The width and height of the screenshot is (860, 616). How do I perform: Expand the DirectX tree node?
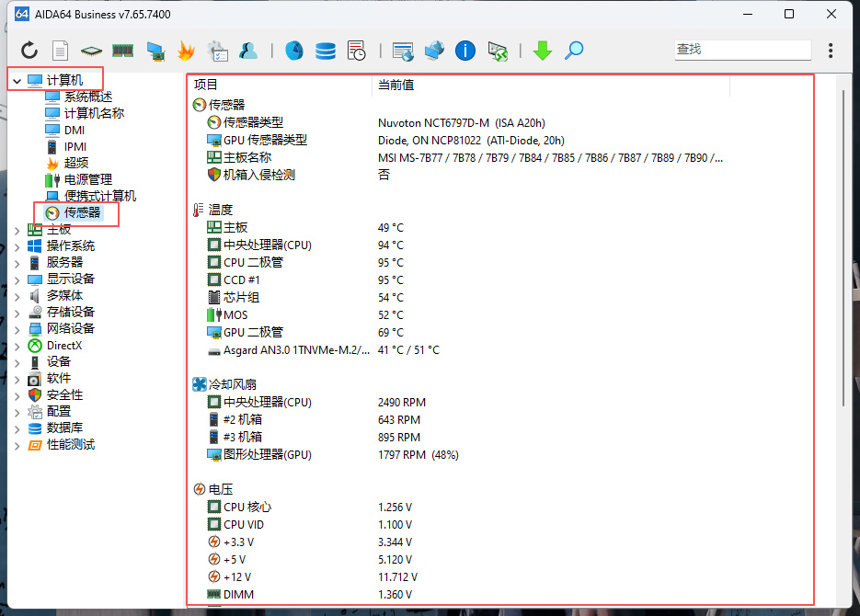coord(17,346)
